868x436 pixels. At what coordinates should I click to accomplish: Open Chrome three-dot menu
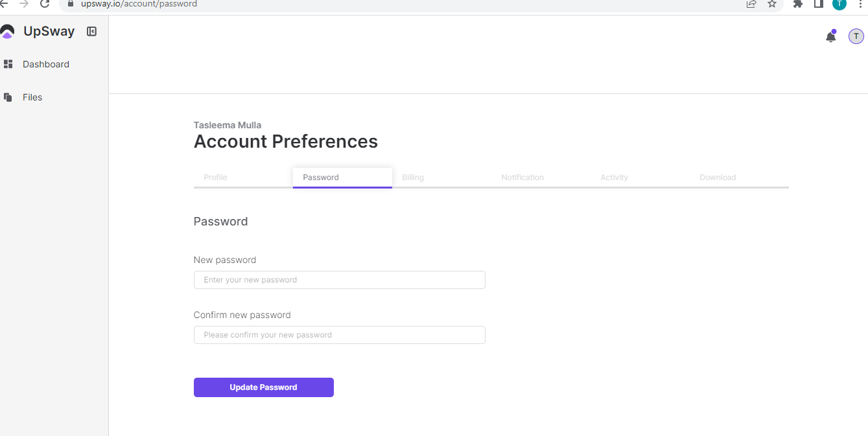pos(860,4)
